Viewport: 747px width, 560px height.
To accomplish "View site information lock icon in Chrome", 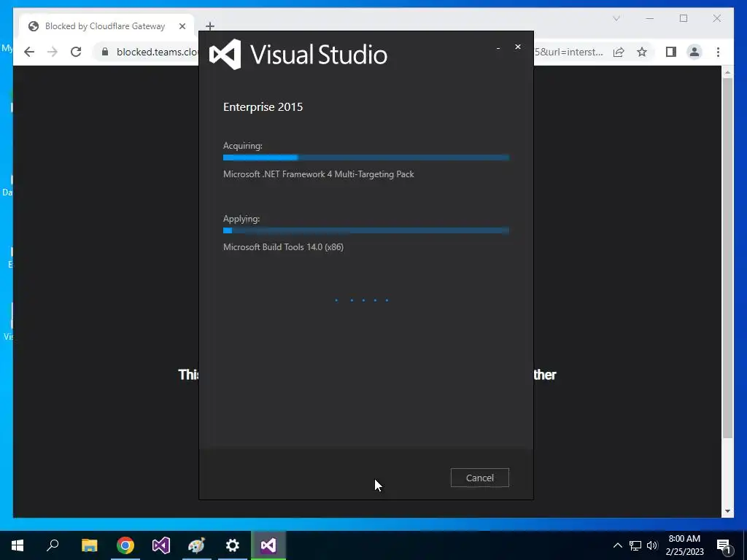I will [105, 52].
